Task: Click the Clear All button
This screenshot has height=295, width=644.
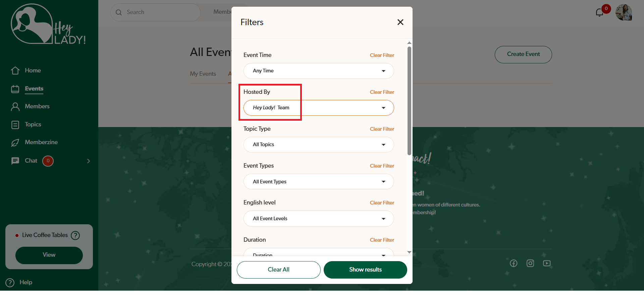Action: click(x=278, y=270)
